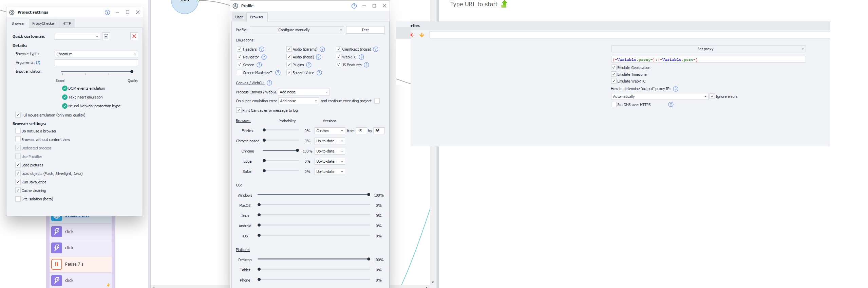Click the help icon next to Audio (params)

coord(322,49)
